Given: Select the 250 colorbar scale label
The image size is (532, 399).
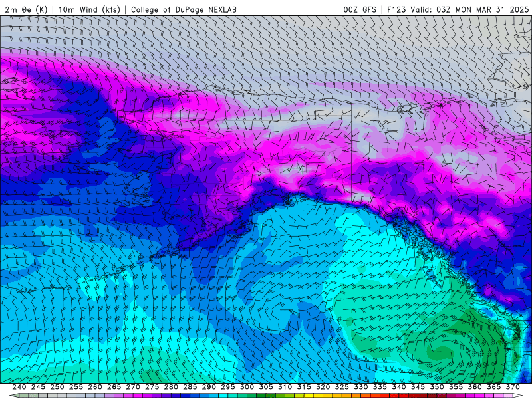Looking at the screenshot, I should pos(57,387).
